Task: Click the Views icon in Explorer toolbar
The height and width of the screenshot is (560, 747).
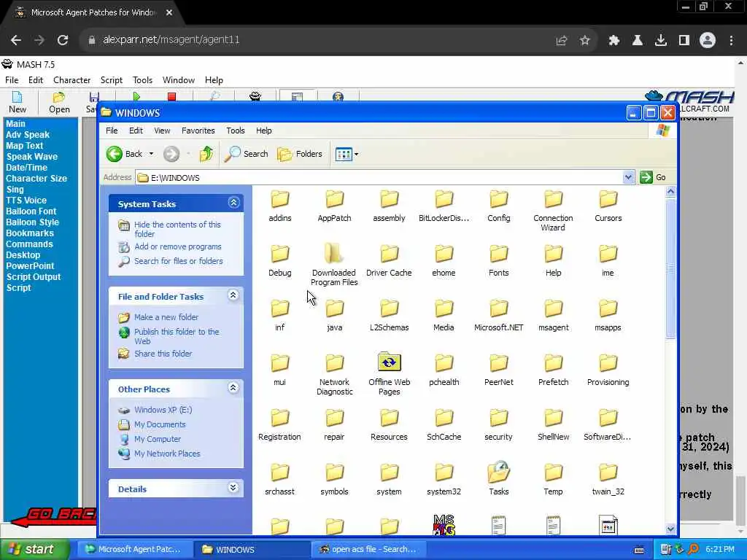Action: (x=344, y=154)
